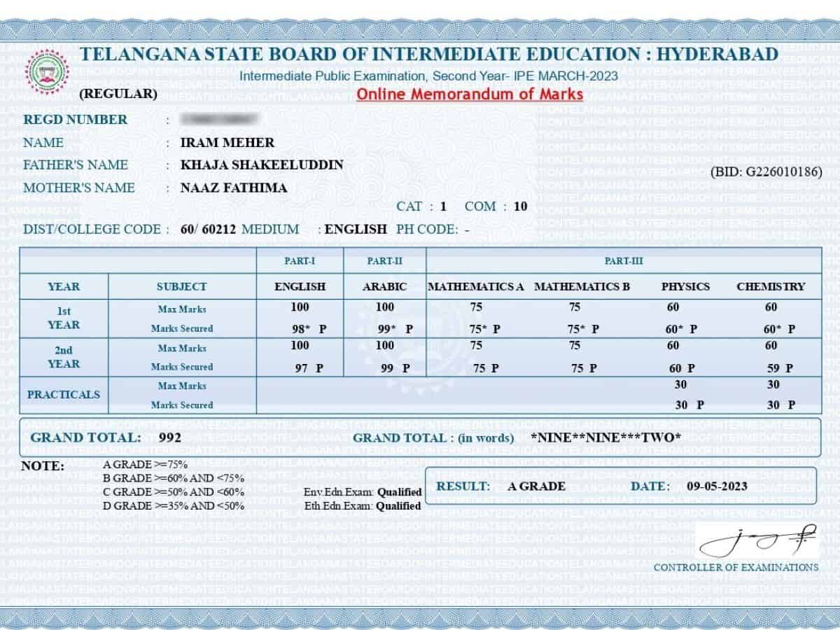Screen dimensions: 840x630
Task: Click the A GRADE >=75% note line
Action: [145, 464]
